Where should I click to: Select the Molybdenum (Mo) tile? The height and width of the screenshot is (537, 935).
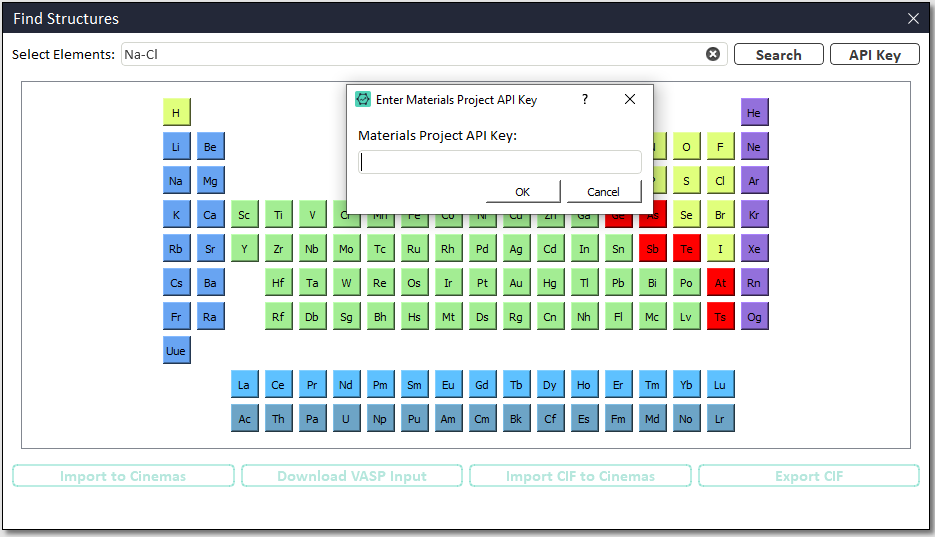(346, 248)
